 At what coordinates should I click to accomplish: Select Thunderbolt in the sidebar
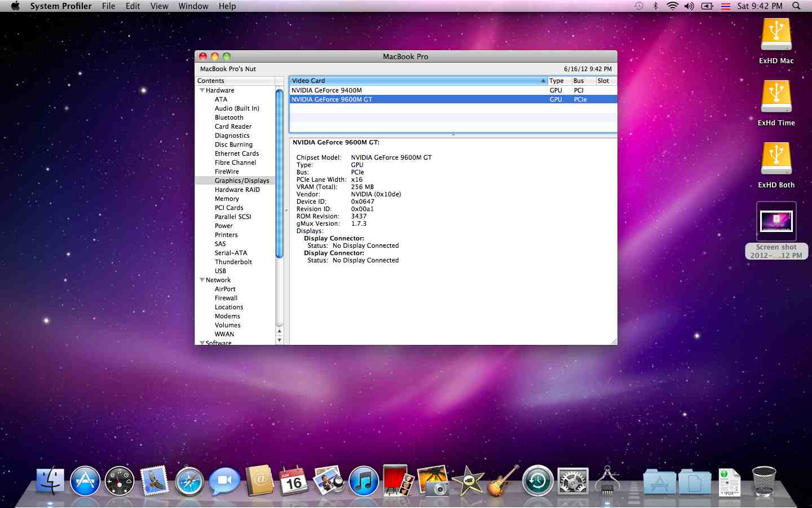[233, 262]
